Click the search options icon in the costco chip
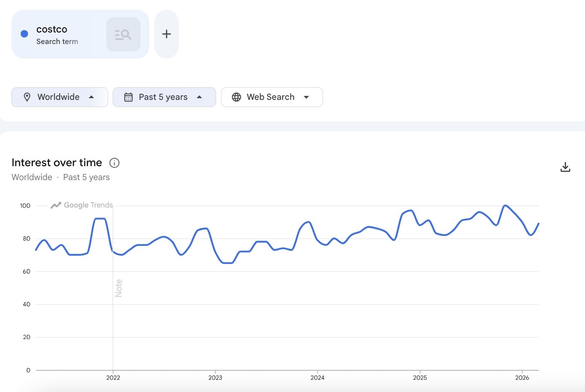The width and height of the screenshot is (585, 392). coord(123,34)
